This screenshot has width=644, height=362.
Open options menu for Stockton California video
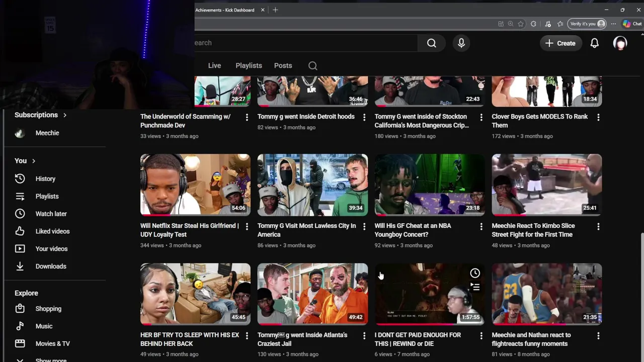coord(481,117)
